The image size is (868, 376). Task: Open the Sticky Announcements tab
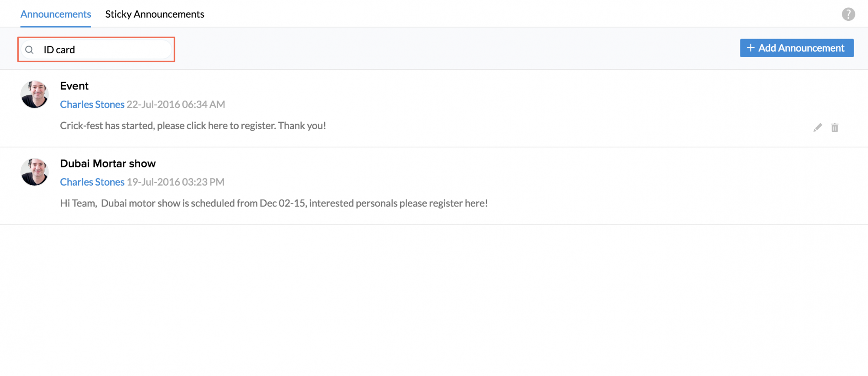click(155, 14)
